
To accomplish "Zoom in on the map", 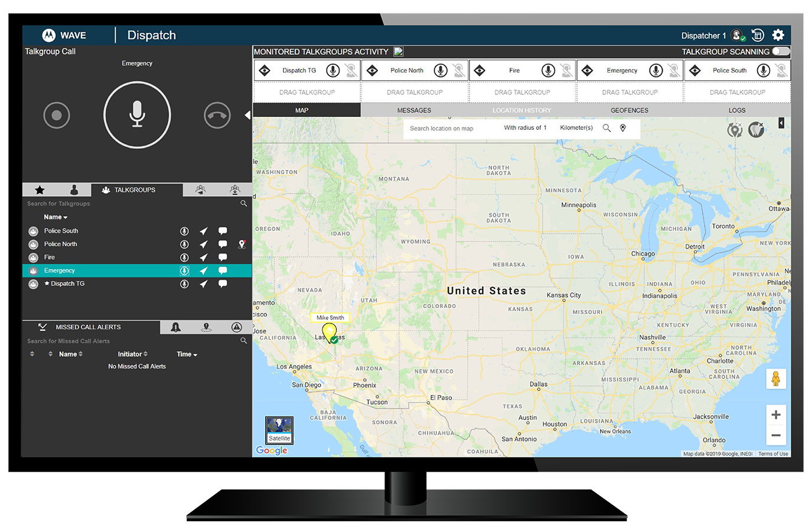I will tap(775, 414).
